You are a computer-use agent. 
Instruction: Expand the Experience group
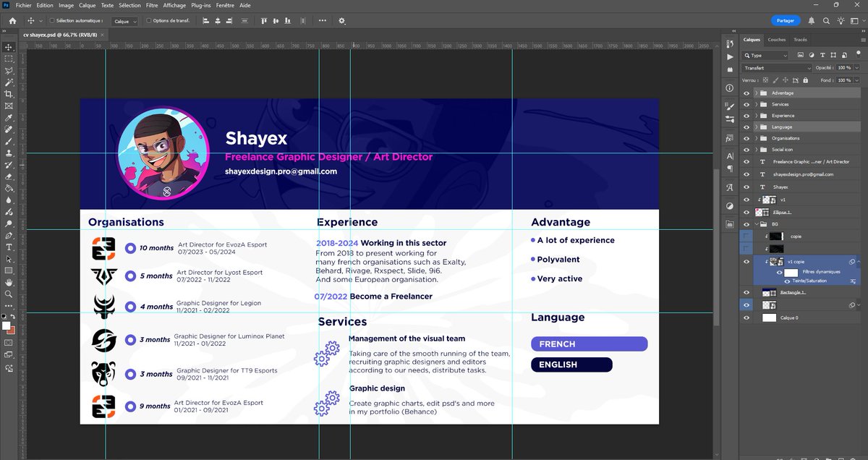point(756,116)
